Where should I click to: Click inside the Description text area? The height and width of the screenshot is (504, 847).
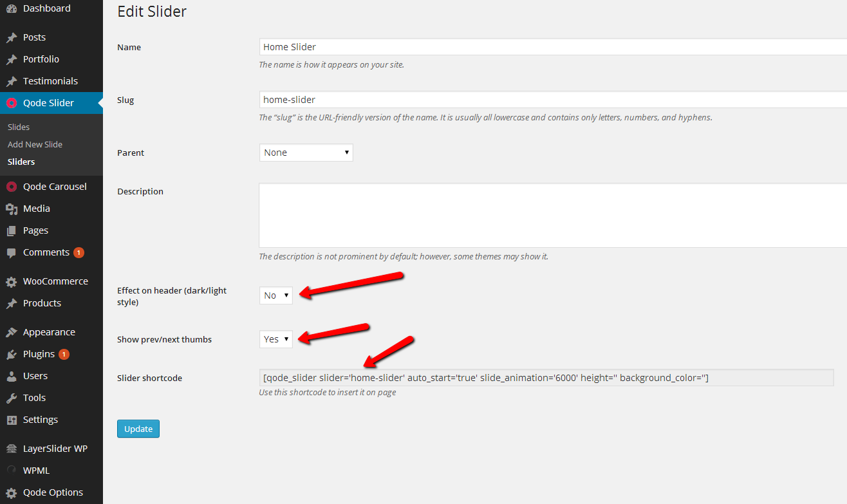(552, 216)
